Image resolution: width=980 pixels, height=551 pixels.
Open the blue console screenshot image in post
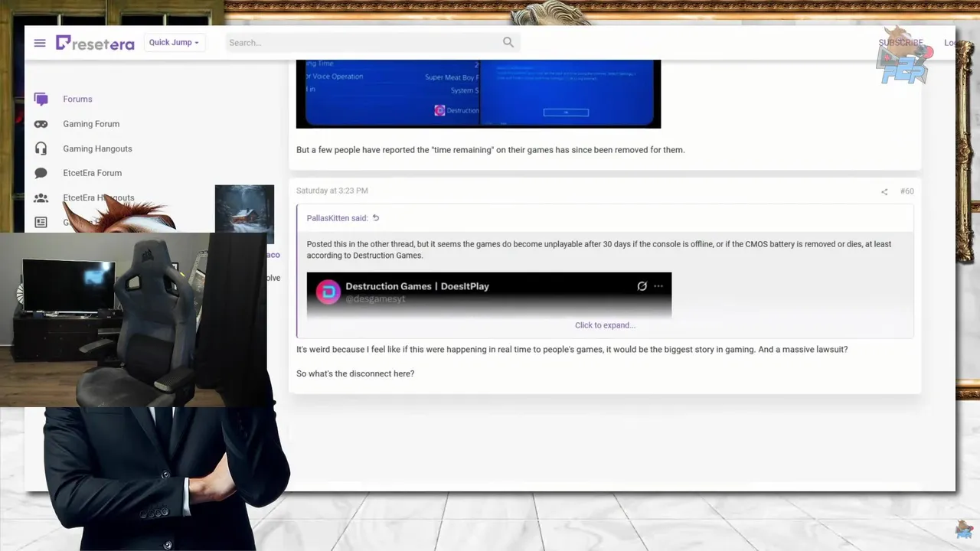click(479, 93)
